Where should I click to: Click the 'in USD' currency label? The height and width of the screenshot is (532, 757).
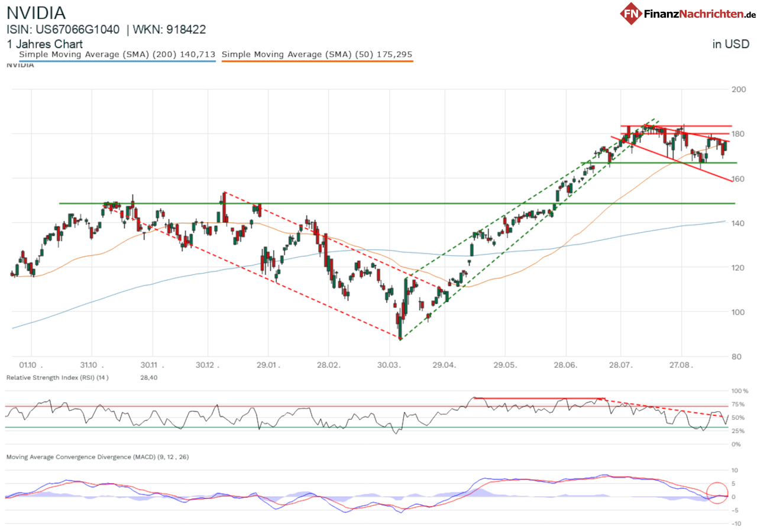[730, 44]
